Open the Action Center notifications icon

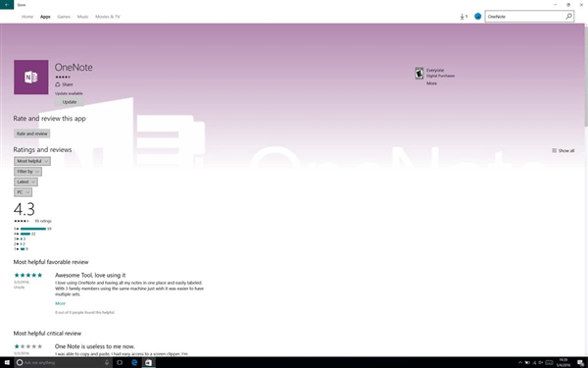(x=580, y=362)
